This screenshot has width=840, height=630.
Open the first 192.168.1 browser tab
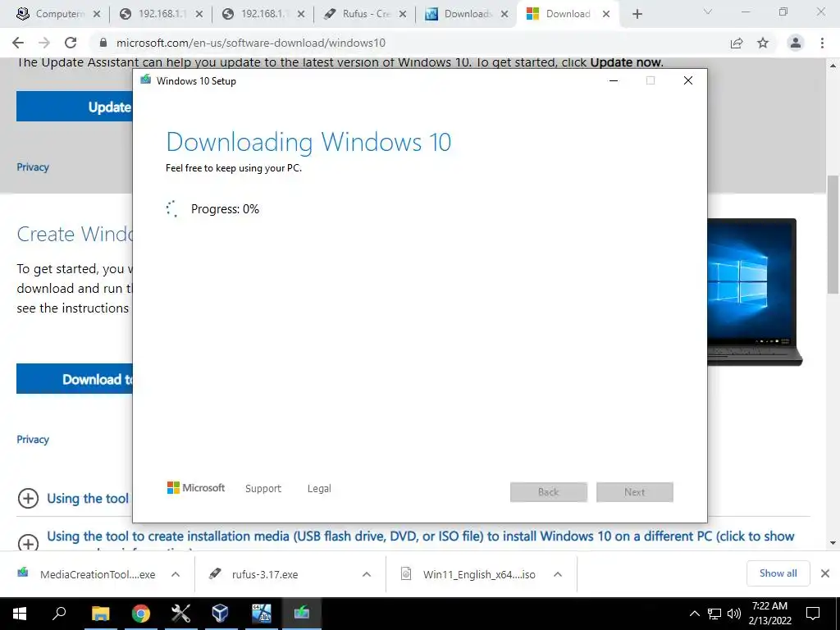pyautogui.click(x=155, y=14)
